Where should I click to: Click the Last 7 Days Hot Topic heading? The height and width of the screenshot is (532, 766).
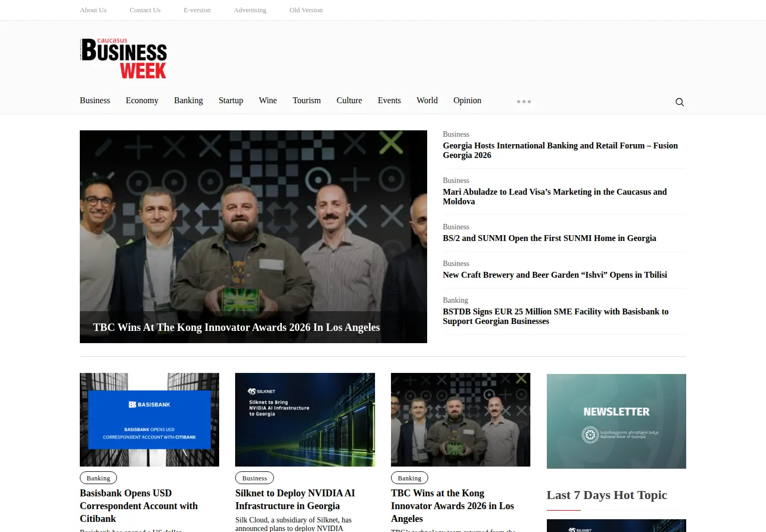click(x=607, y=495)
